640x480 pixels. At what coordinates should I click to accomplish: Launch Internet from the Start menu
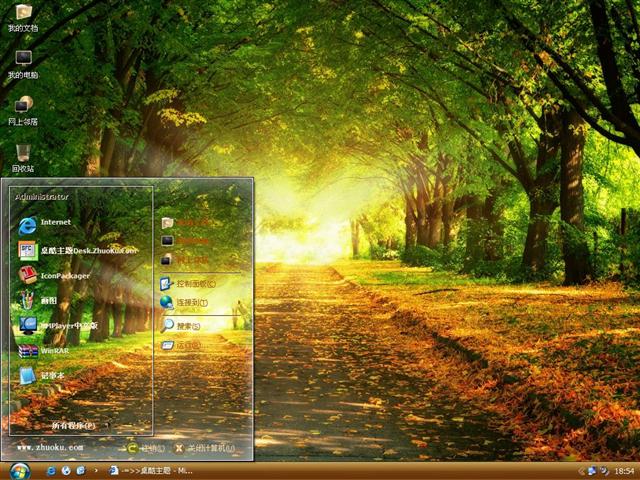(x=44, y=225)
